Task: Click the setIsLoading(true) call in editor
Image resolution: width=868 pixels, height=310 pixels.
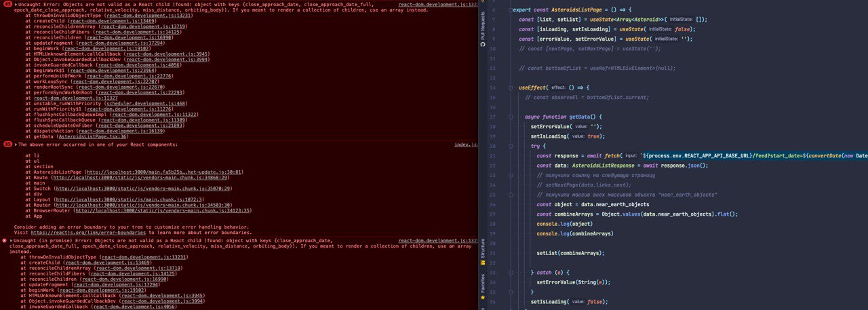Action: [568, 136]
